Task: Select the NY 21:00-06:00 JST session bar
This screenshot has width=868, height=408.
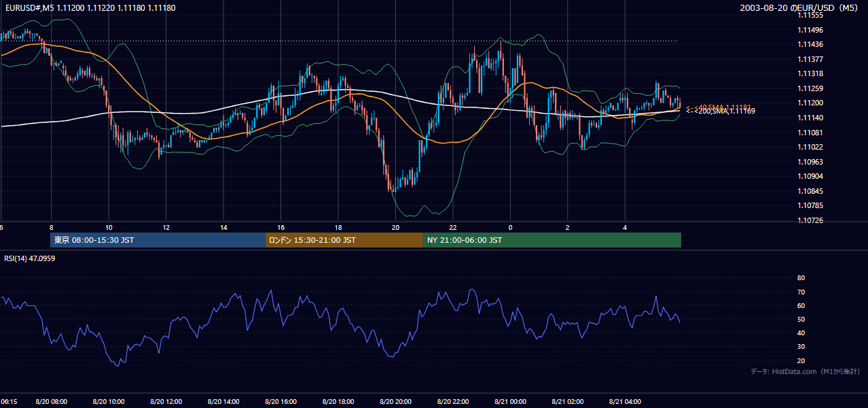Action: click(x=552, y=240)
